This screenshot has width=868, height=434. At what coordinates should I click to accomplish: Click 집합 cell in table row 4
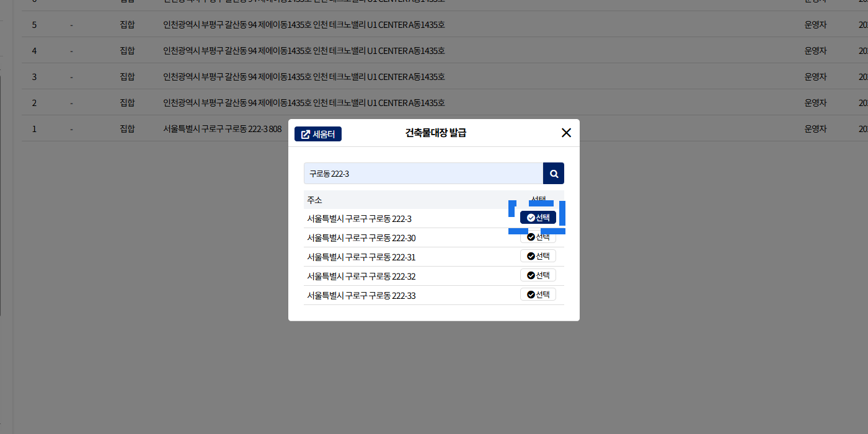click(127, 51)
